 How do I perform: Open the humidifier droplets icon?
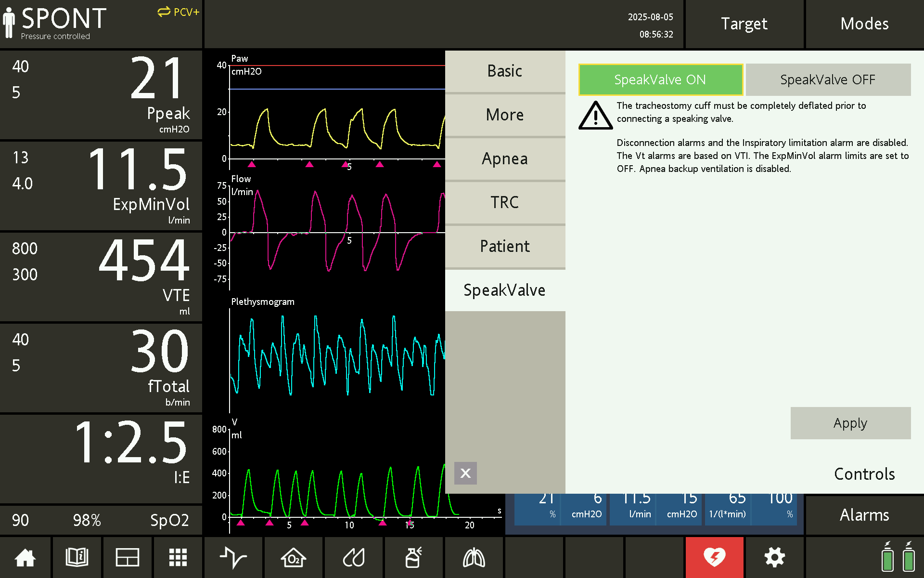tap(354, 558)
